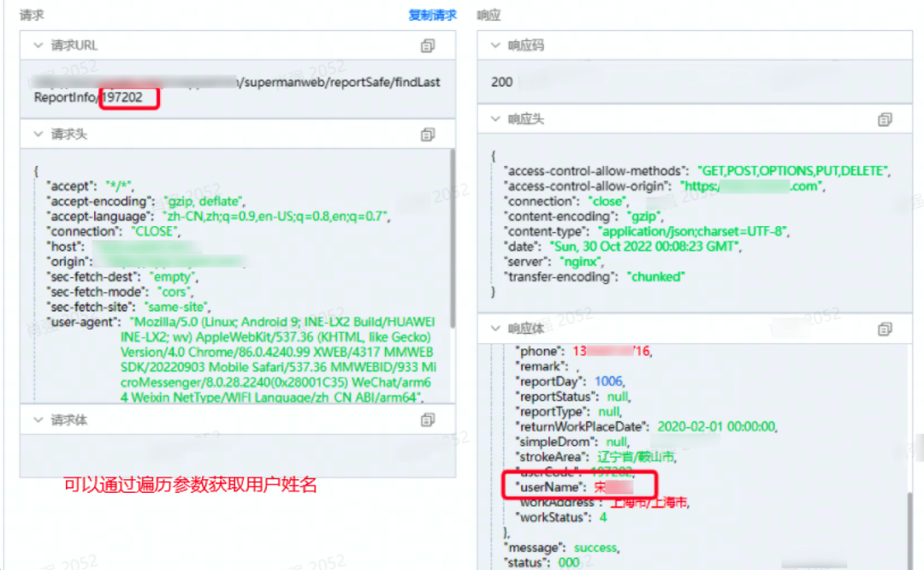
Task: Click the message value success
Action: point(595,548)
